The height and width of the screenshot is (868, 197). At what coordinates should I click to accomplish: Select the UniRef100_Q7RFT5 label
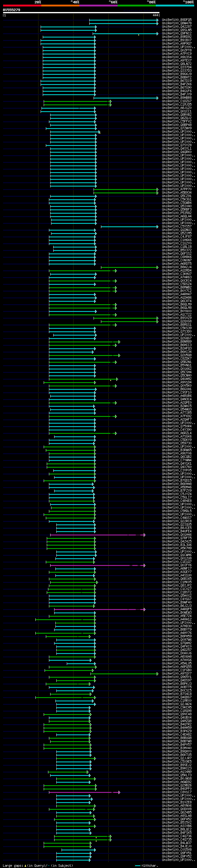pyautogui.click(x=177, y=538)
